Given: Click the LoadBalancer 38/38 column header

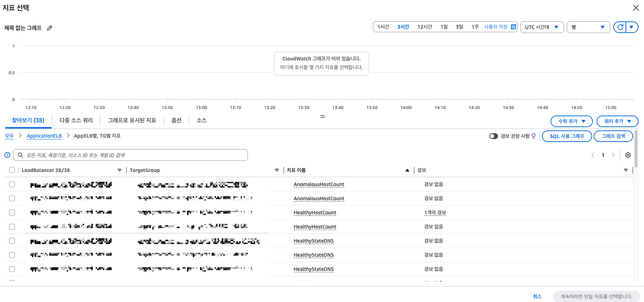Looking at the screenshot, I should [x=46, y=170].
